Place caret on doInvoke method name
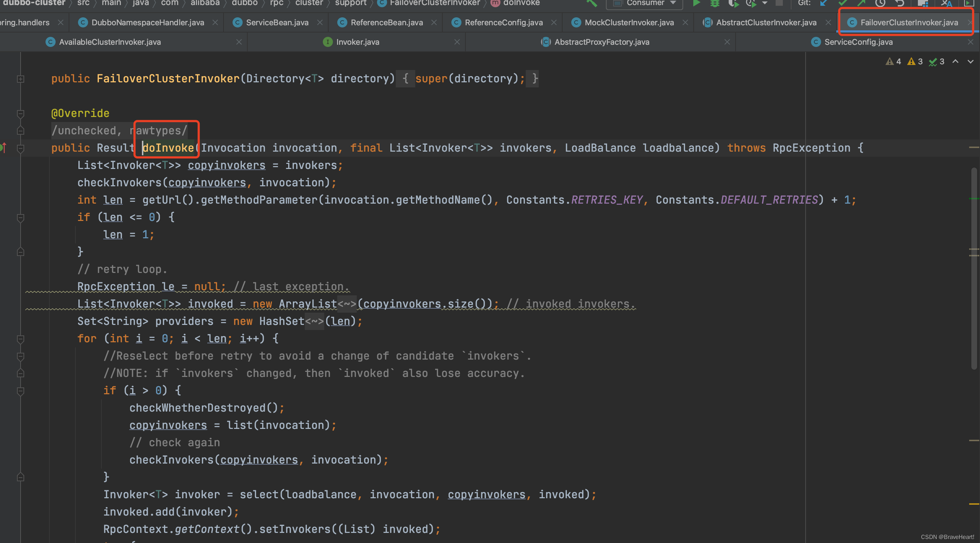 168,148
